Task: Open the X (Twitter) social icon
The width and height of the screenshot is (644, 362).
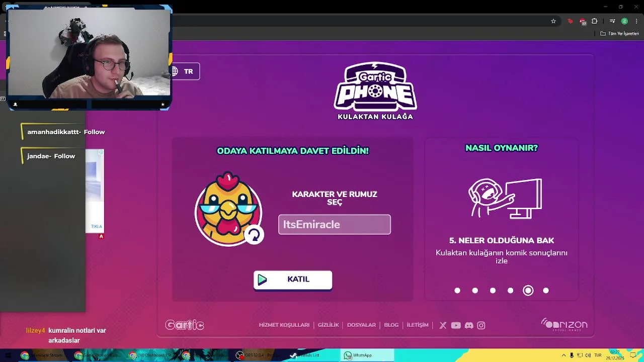Action: tap(443, 325)
